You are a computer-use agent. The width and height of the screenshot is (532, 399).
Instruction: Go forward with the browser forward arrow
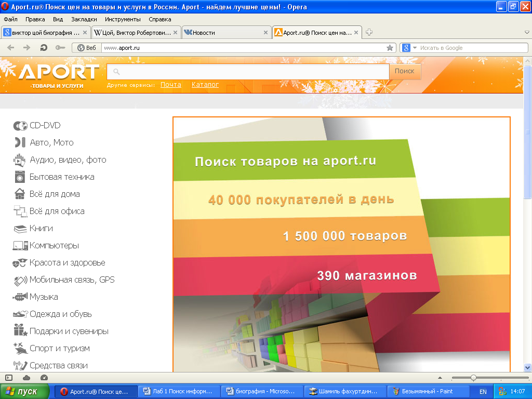(26, 48)
